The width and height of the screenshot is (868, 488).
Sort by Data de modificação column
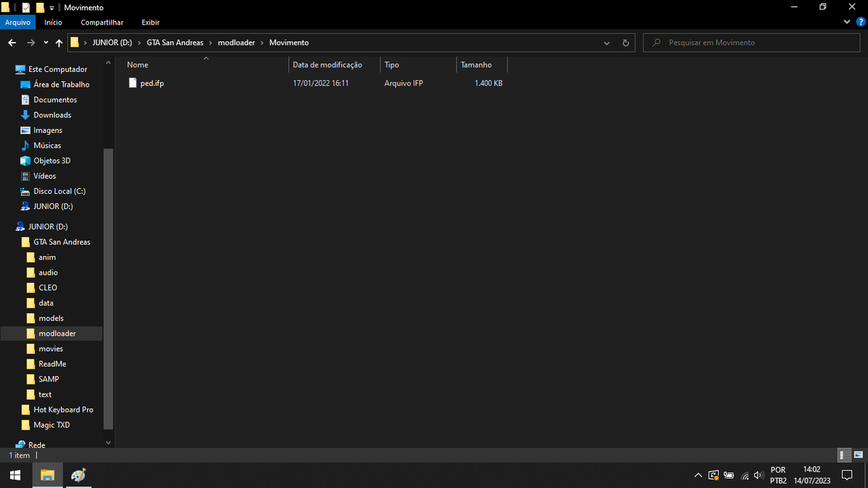[328, 65]
